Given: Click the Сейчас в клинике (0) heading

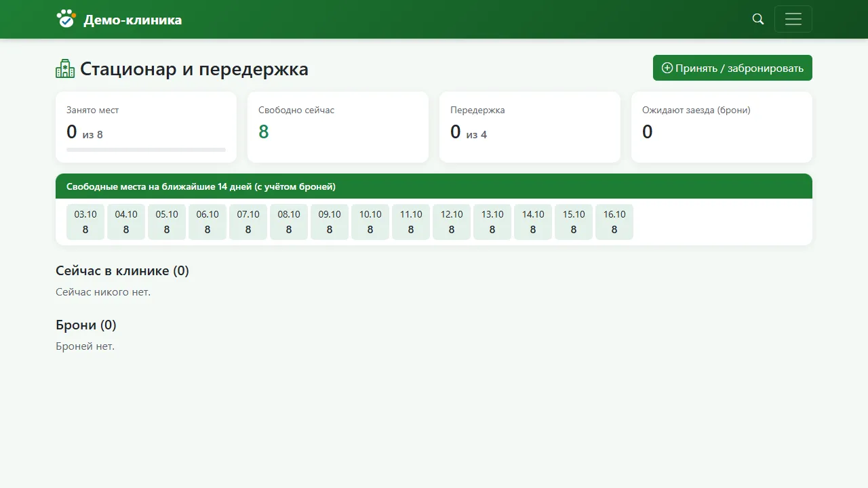Looking at the screenshot, I should [x=122, y=271].
